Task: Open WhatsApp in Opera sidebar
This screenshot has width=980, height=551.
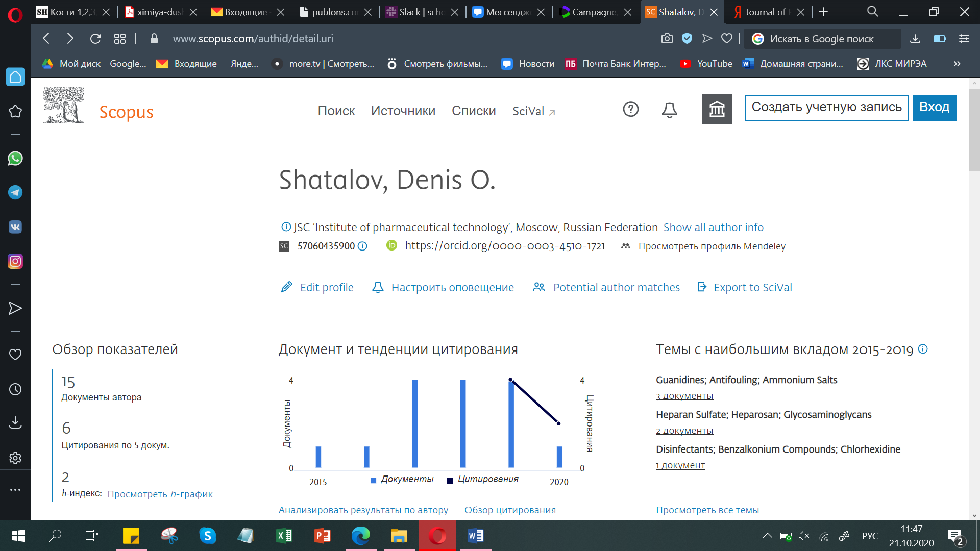Action: tap(15, 159)
